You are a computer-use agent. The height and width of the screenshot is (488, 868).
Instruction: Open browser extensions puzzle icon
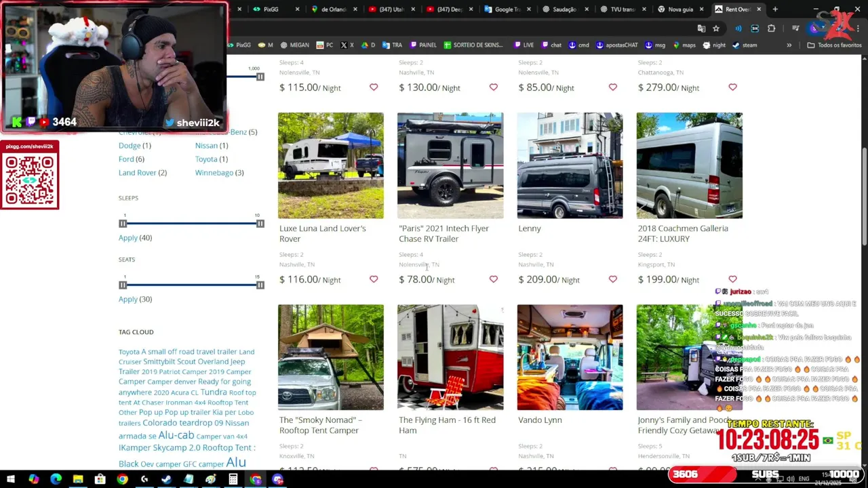pyautogui.click(x=772, y=28)
